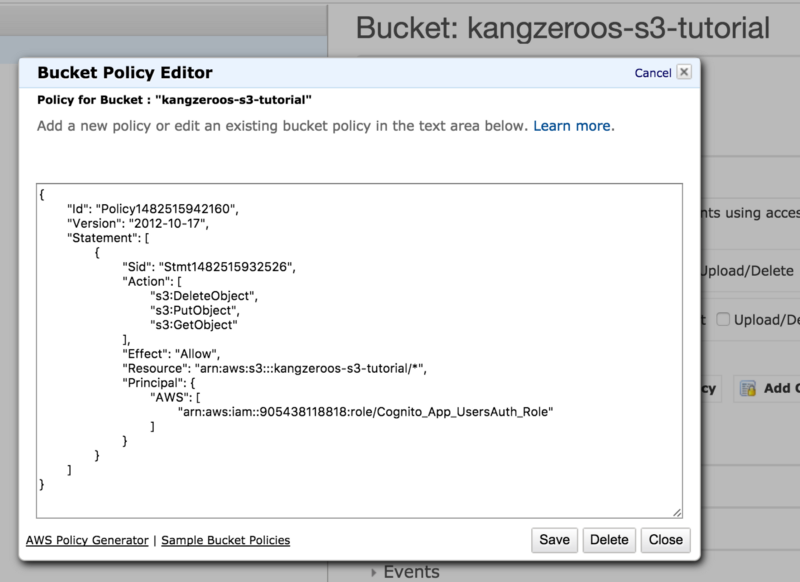Screen dimensions: 800x582
Task: Grab the text area resize handle
Action: [677, 513]
